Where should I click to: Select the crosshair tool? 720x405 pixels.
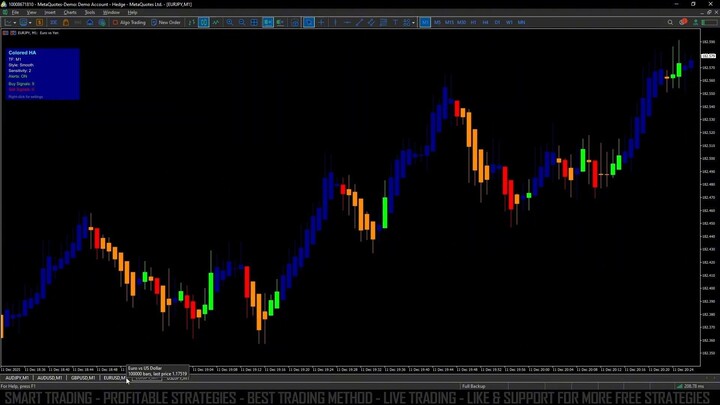(321, 22)
